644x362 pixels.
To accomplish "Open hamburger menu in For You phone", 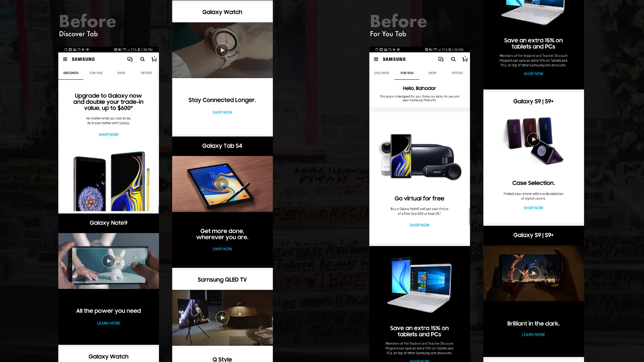I will [x=376, y=59].
